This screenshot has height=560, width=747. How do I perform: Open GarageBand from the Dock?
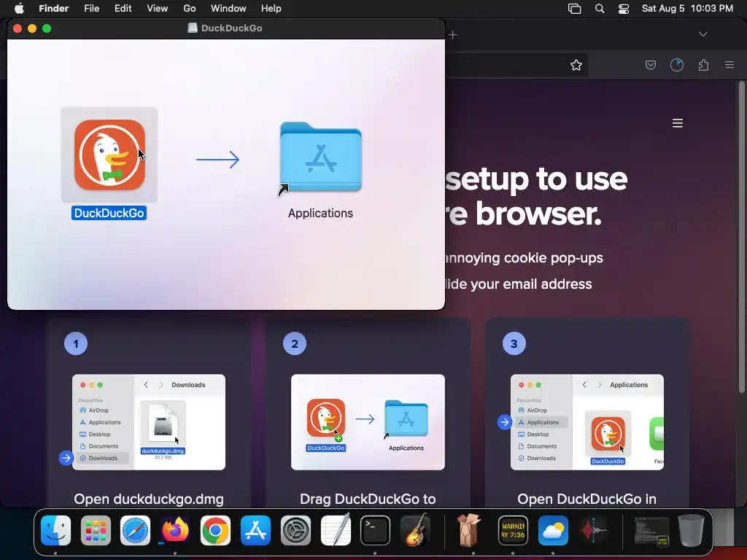(x=416, y=531)
